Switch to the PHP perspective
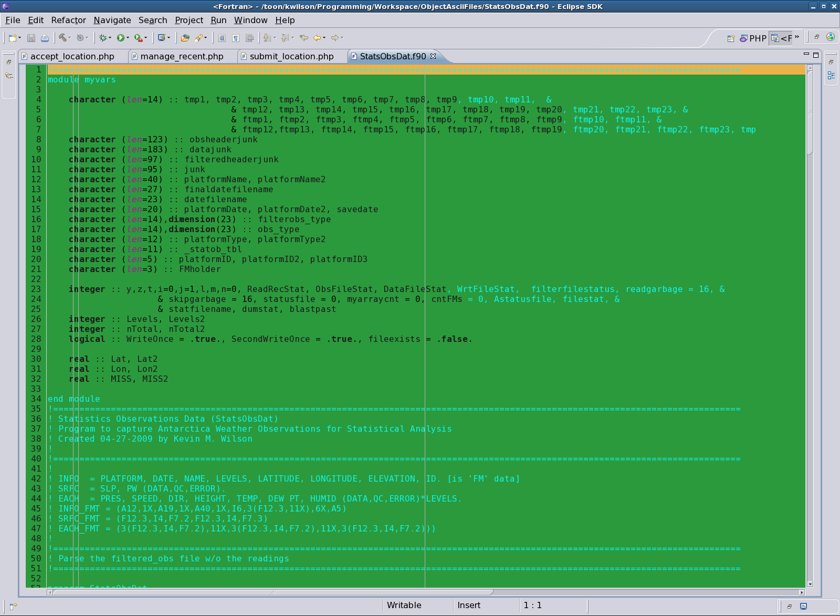The height and width of the screenshot is (616, 840). 753,38
